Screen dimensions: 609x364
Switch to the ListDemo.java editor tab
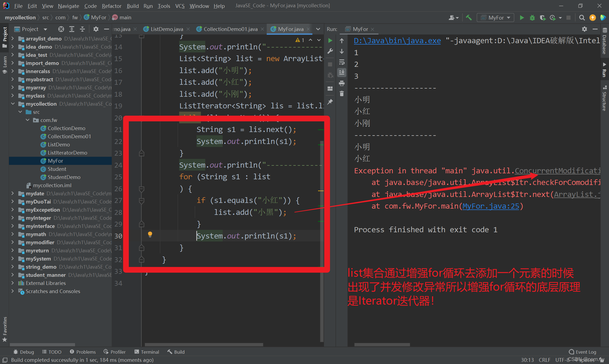[x=166, y=29]
